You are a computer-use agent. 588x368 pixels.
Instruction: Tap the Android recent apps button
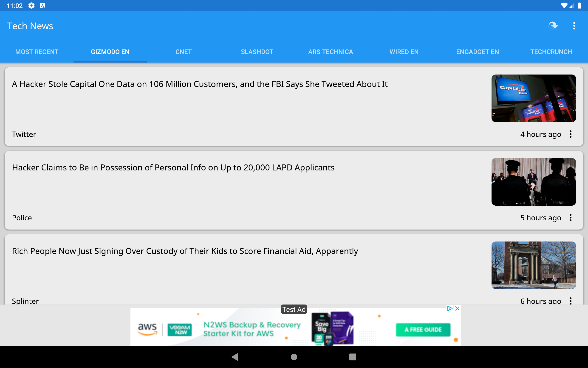(x=353, y=357)
